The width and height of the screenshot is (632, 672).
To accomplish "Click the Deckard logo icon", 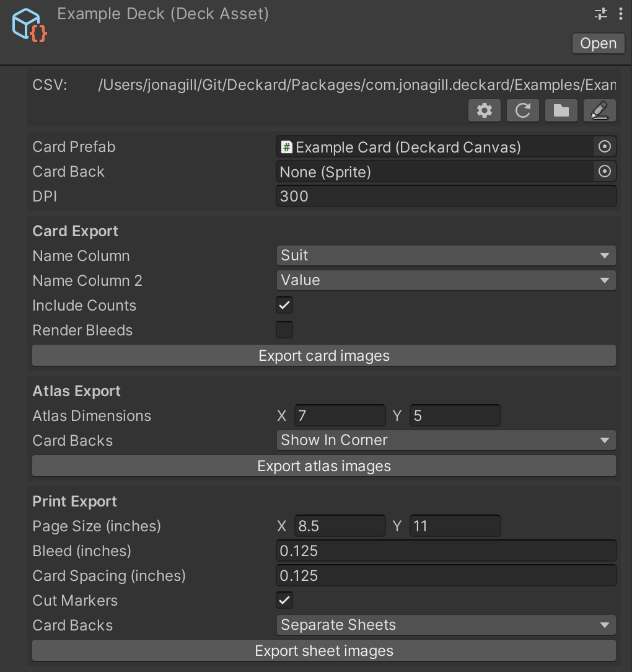I will coord(28,25).
